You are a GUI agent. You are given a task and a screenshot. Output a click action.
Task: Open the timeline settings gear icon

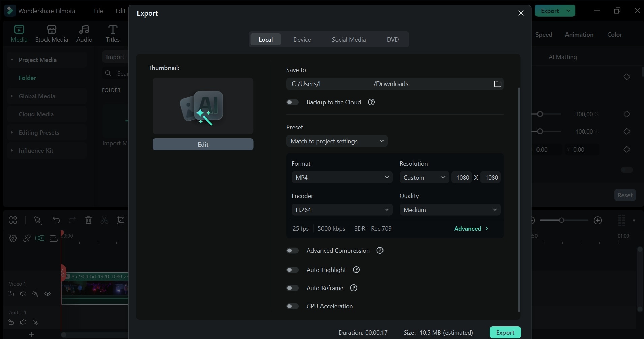pyautogui.click(x=12, y=238)
